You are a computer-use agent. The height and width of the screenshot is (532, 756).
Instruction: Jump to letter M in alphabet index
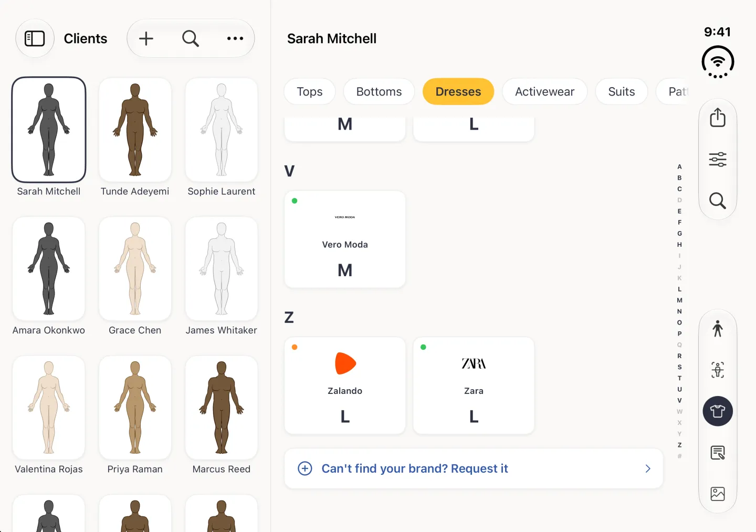click(679, 300)
